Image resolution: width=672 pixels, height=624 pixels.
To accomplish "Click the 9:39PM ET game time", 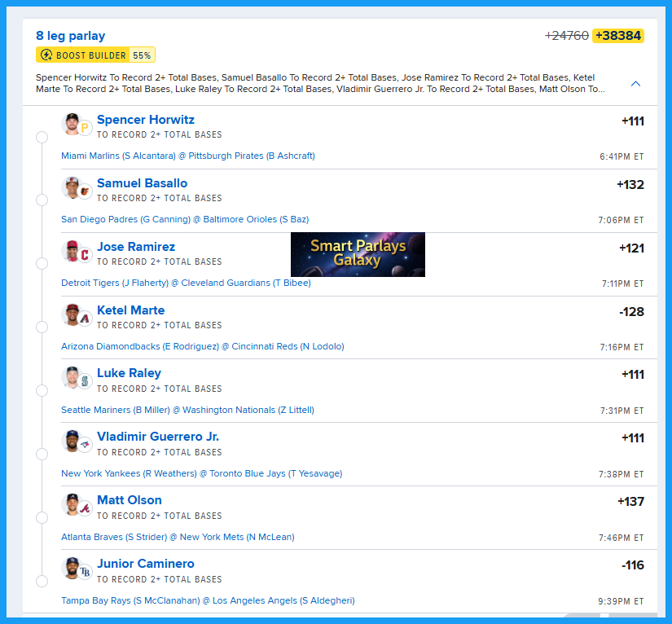I will (x=621, y=601).
